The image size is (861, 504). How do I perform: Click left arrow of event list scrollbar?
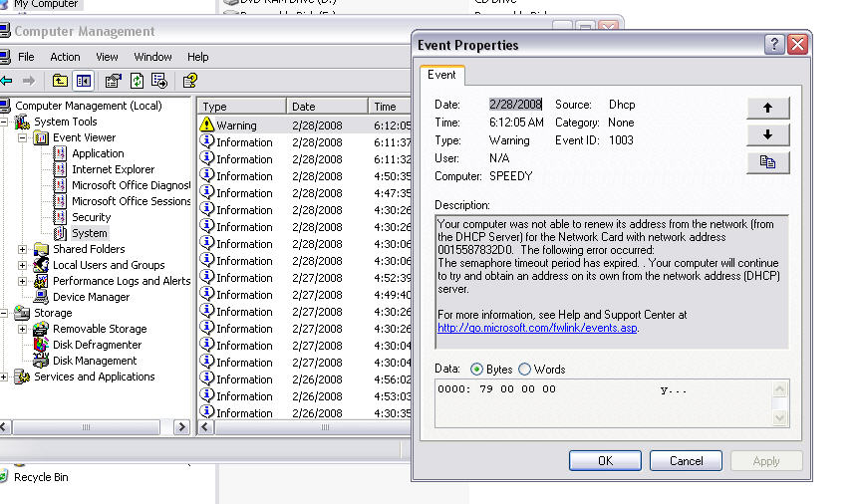coord(206,427)
